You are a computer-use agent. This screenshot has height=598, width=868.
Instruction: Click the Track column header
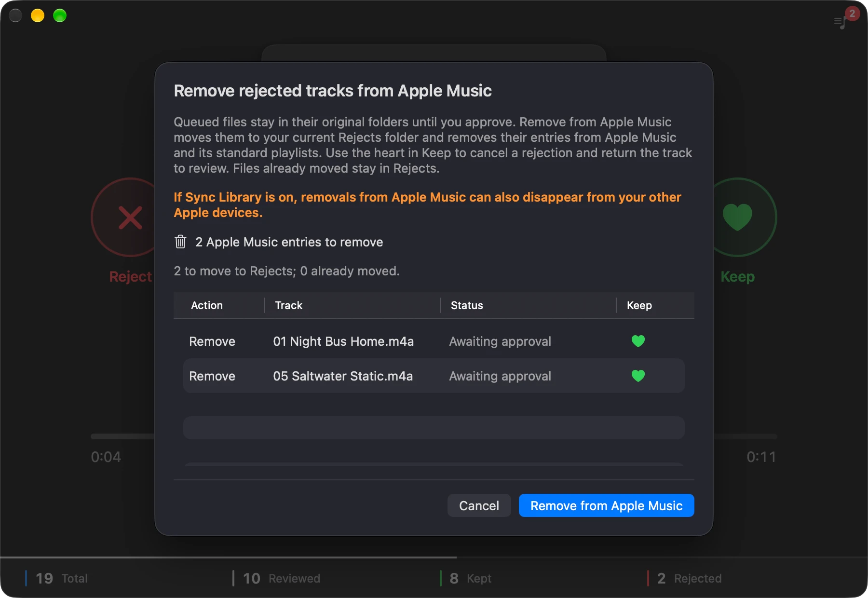pos(288,305)
